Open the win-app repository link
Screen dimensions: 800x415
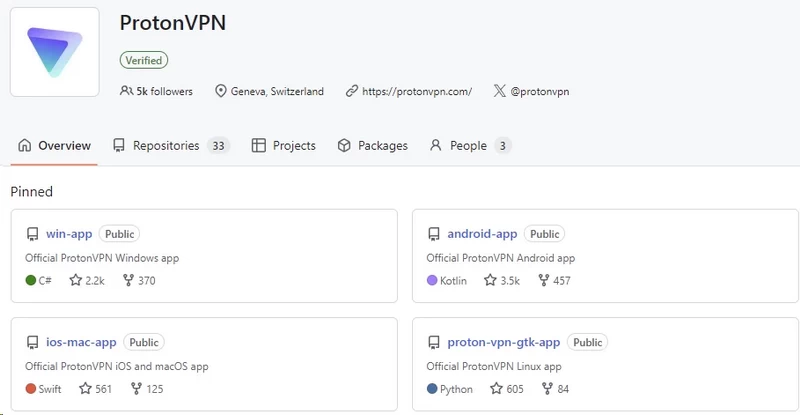click(69, 234)
